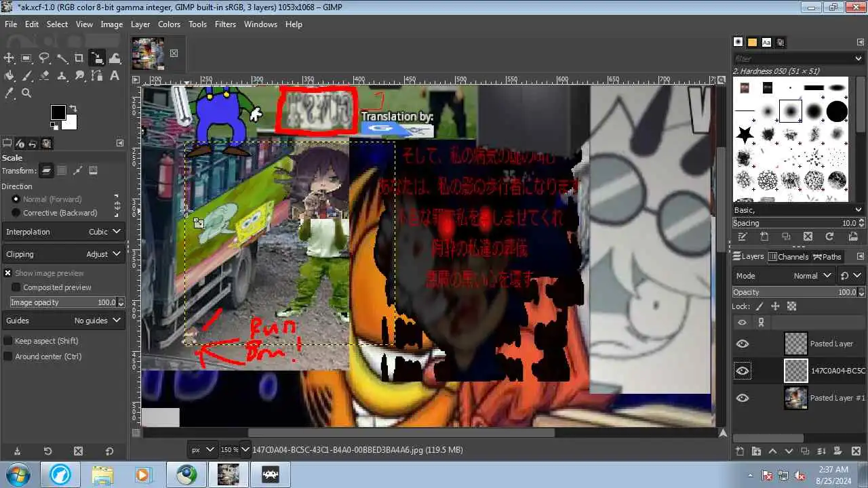Enable Composited preview checkbox

(16, 287)
